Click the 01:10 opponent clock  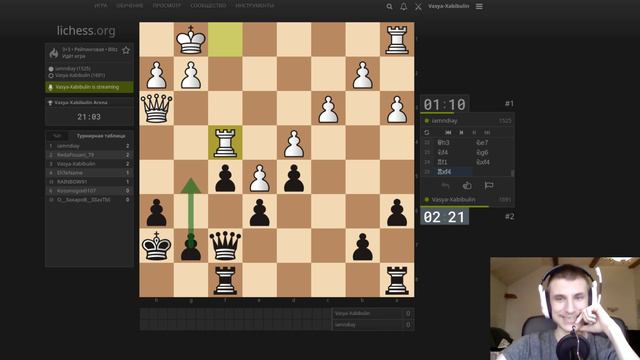444,104
